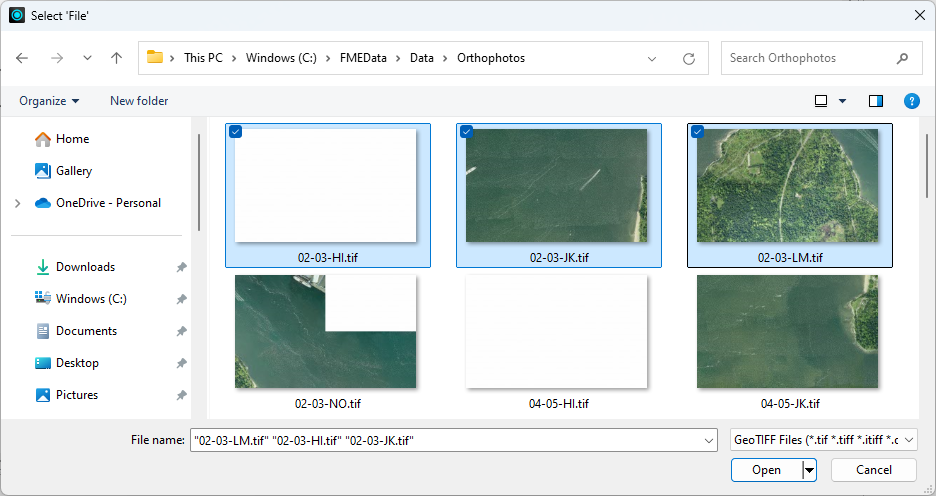The image size is (936, 496).
Task: Open Gallery in the navigation pane
Action: pos(73,171)
